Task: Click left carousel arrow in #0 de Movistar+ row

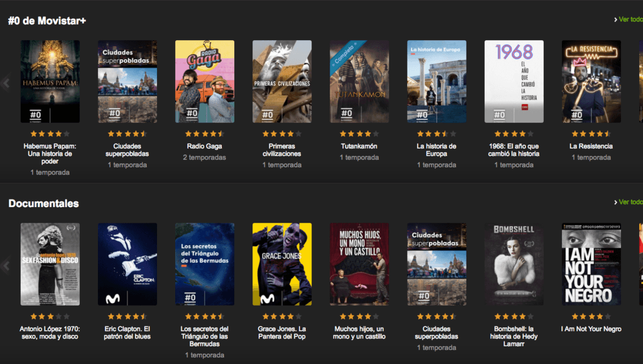Action: point(6,83)
